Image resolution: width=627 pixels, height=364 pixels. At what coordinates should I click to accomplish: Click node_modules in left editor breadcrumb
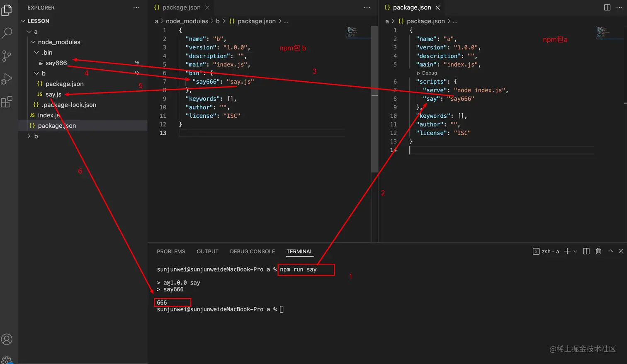tap(187, 21)
